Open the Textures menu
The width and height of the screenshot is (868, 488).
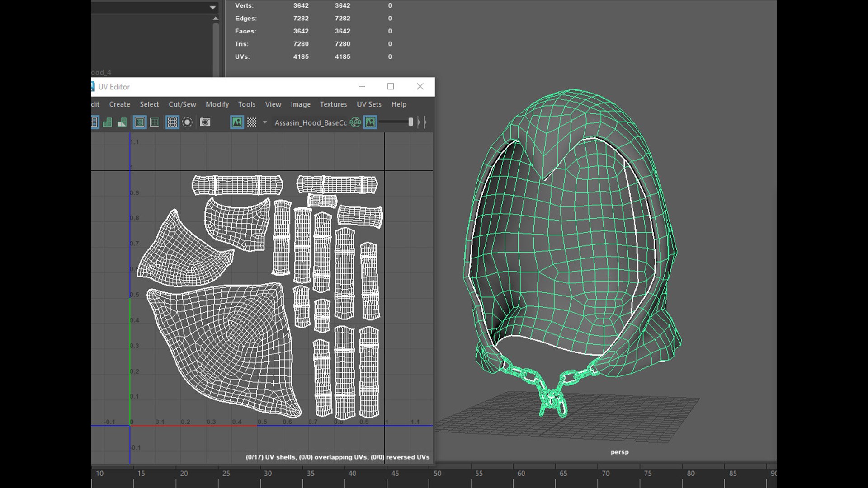tap(333, 104)
